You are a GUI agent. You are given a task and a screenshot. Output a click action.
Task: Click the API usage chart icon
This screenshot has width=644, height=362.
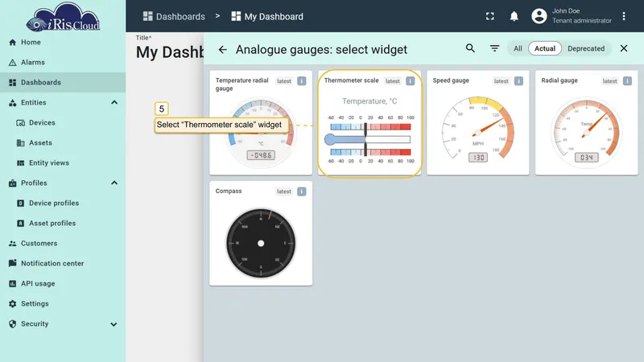[x=12, y=284]
